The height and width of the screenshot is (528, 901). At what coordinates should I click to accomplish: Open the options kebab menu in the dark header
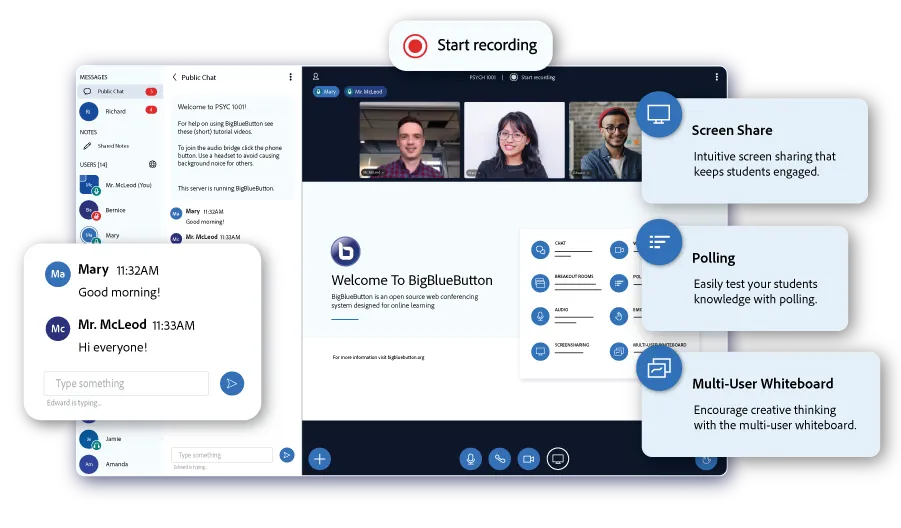click(717, 77)
